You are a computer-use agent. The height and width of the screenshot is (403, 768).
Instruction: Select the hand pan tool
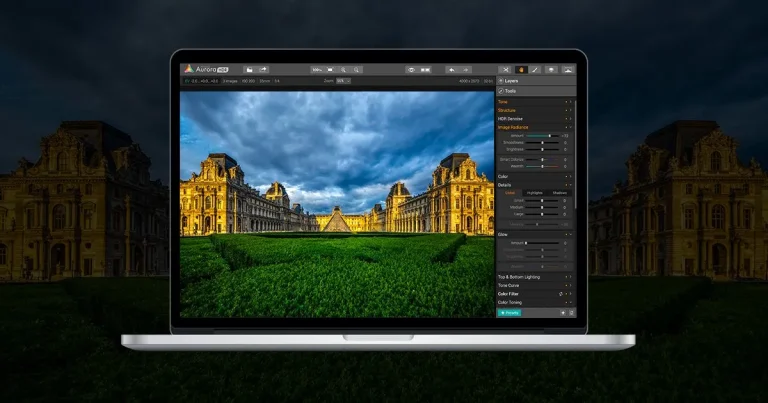coord(521,69)
